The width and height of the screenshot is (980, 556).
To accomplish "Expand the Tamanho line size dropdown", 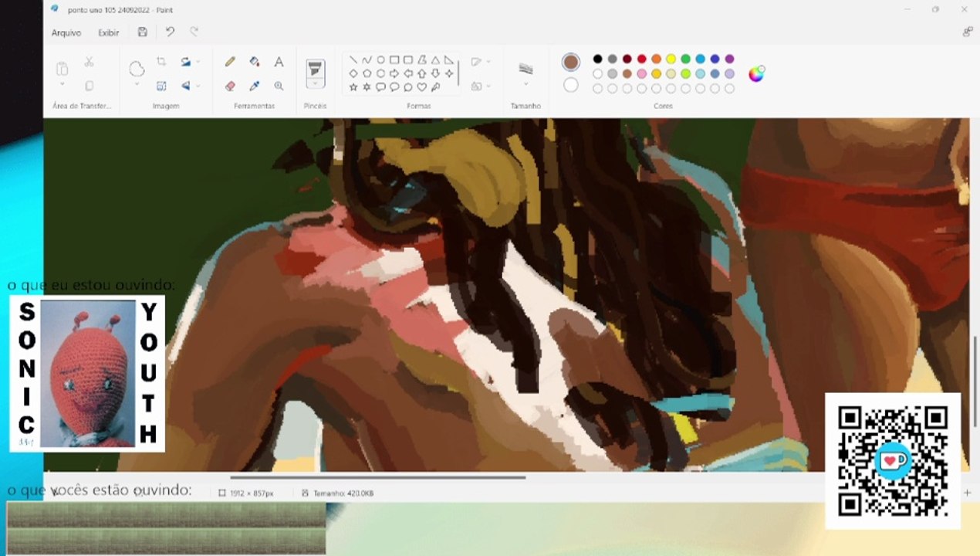I will 525,84.
